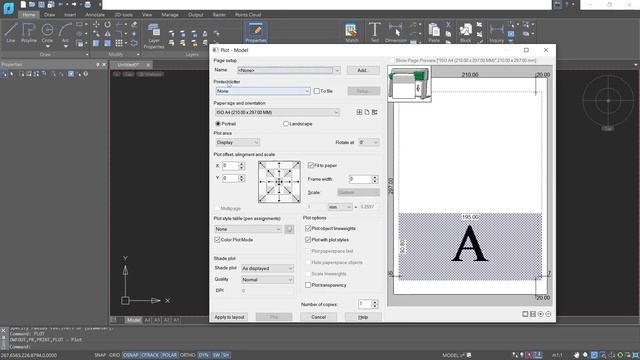Open the page setup Name dropdown

point(289,70)
